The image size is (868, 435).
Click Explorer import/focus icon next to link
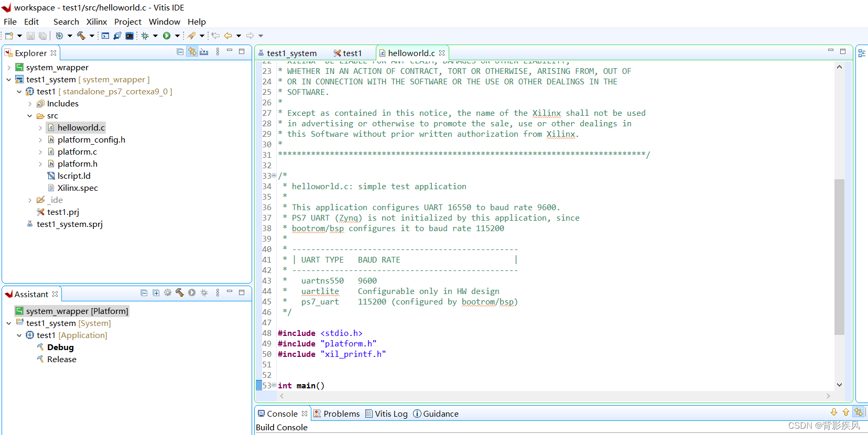coord(204,52)
